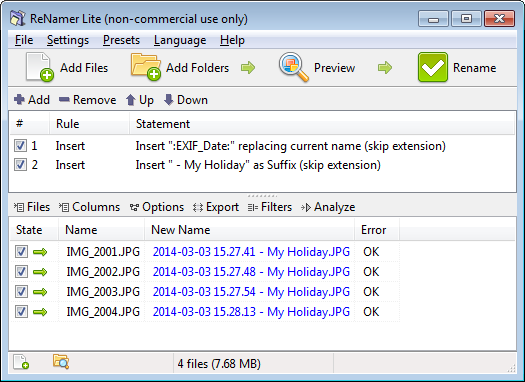Click new name ending 15.28.13 - My Holiday.JPG
This screenshot has height=382, width=525.
(x=251, y=312)
